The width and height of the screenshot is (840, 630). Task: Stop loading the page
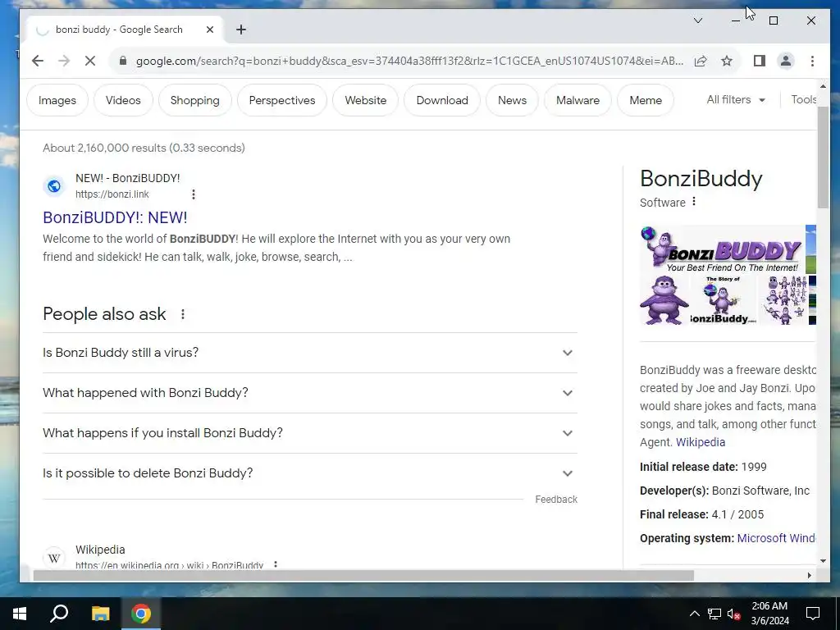point(90,61)
